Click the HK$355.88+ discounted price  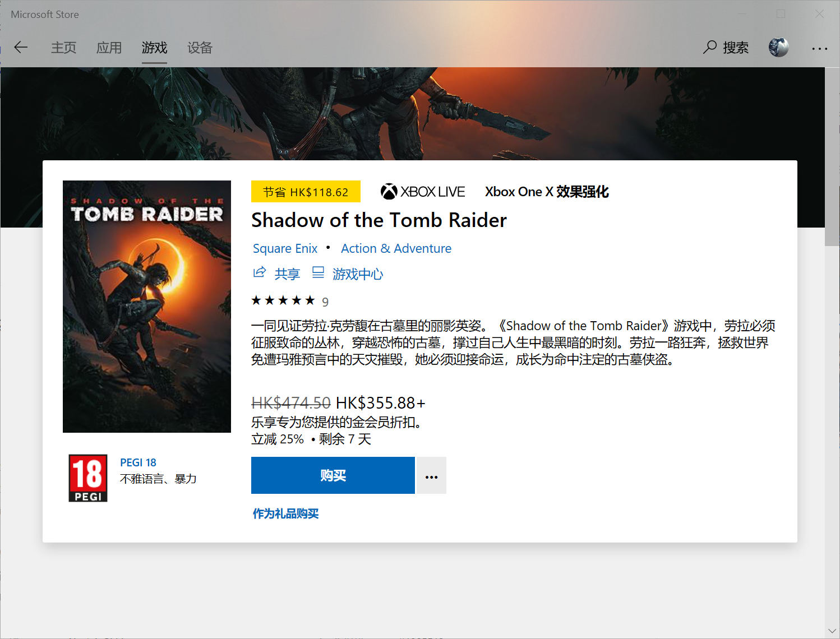point(381,403)
